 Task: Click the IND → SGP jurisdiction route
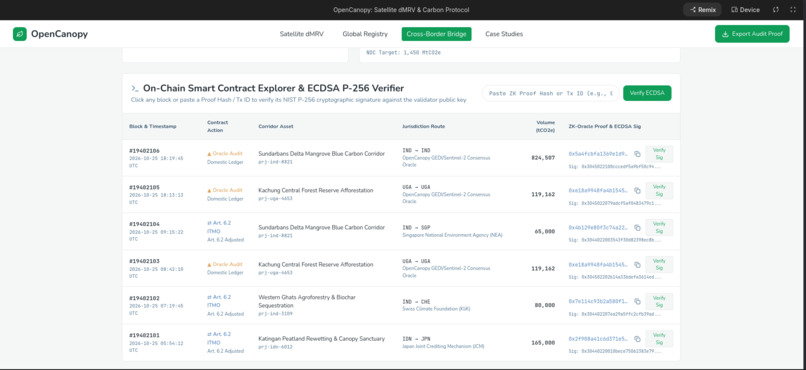click(416, 227)
